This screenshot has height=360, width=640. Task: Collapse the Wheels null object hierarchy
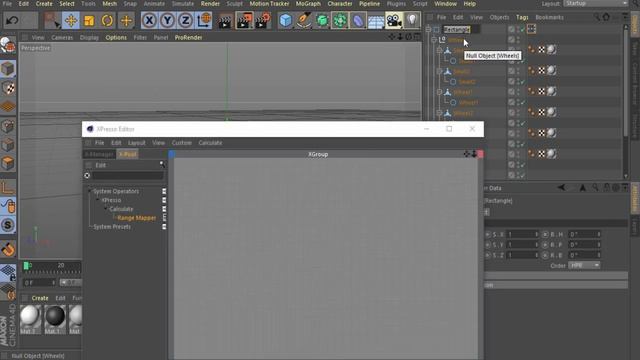[x=434, y=40]
